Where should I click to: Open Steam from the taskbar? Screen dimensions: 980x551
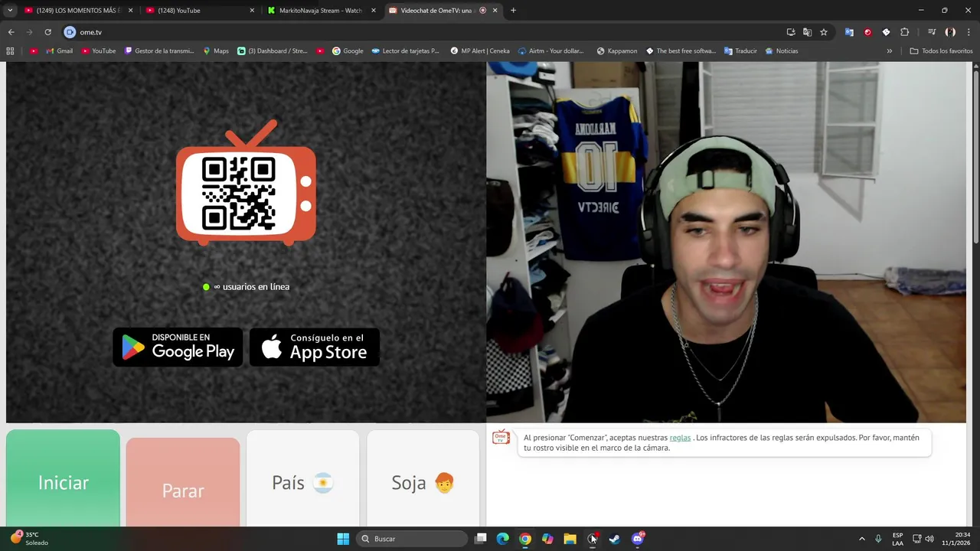[614, 539]
